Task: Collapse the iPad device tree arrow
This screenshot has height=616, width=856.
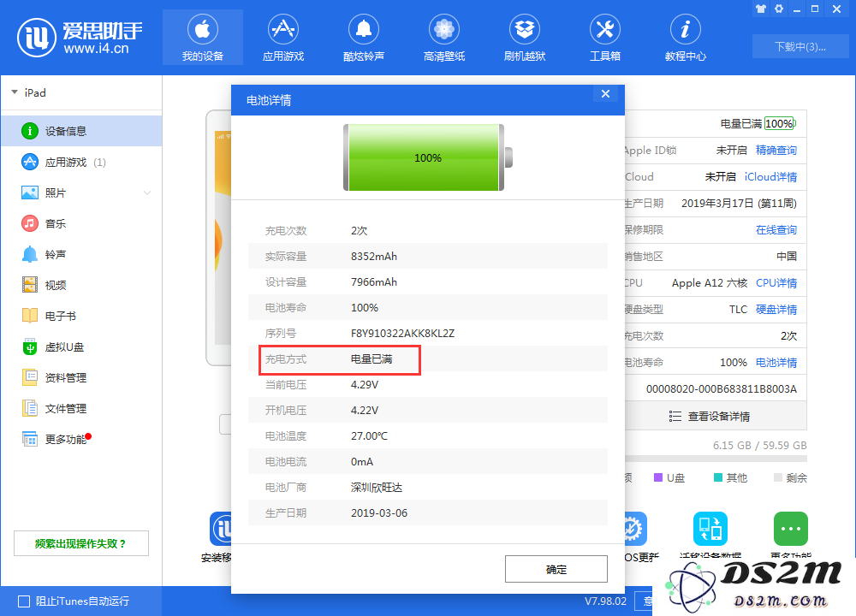Action: coord(15,92)
